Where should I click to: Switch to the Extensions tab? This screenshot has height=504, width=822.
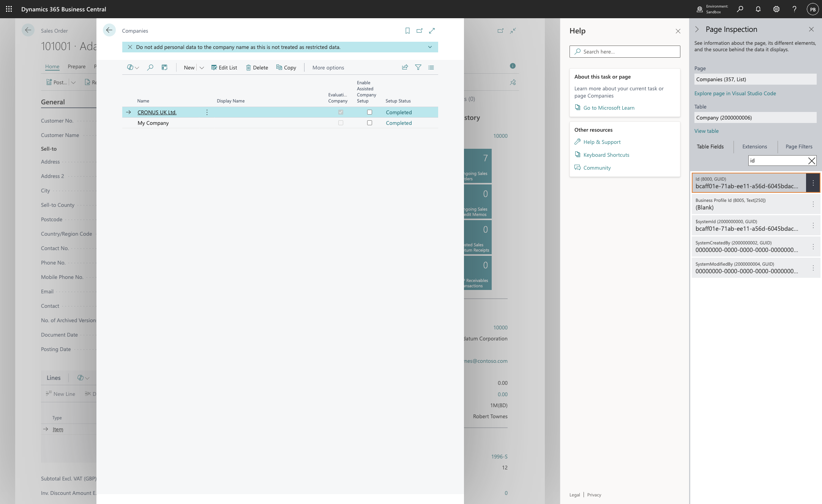tap(754, 146)
